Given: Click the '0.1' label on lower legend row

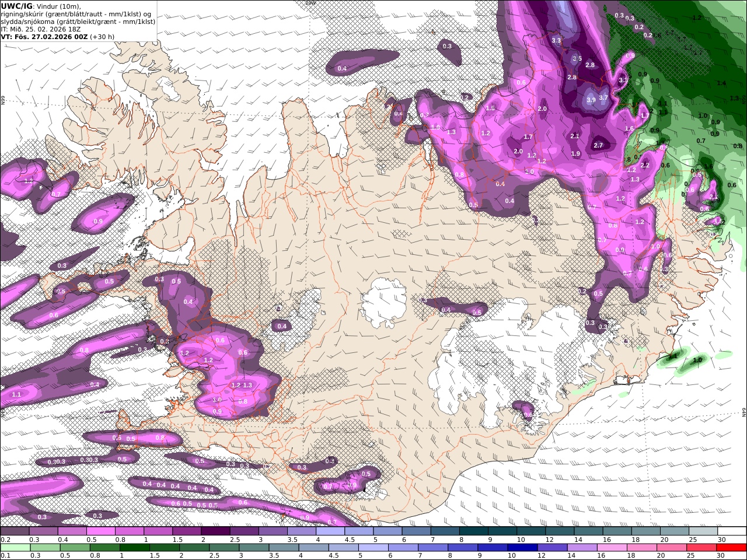Looking at the screenshot, I should pyautogui.click(x=5, y=556).
